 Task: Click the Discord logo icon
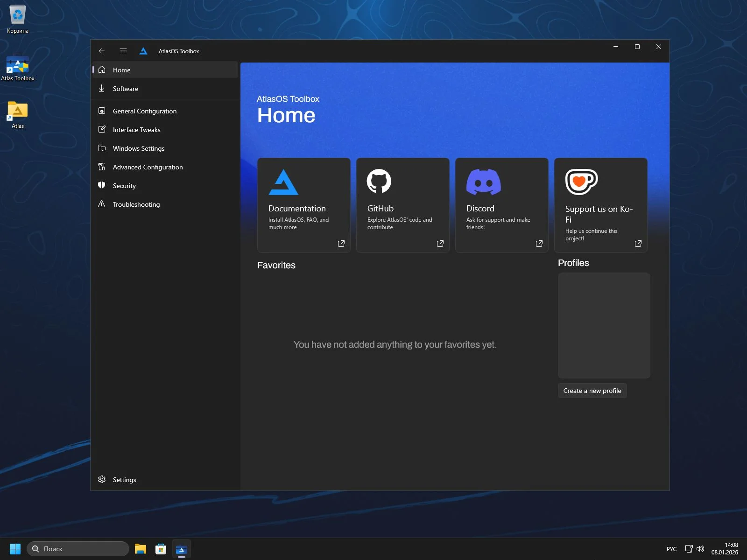(x=483, y=182)
